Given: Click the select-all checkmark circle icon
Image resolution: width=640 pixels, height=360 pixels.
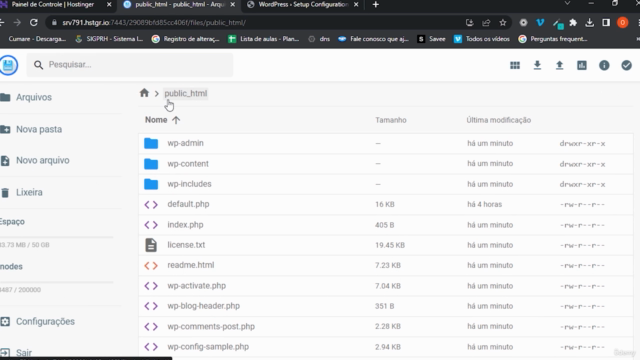Looking at the screenshot, I should (626, 65).
